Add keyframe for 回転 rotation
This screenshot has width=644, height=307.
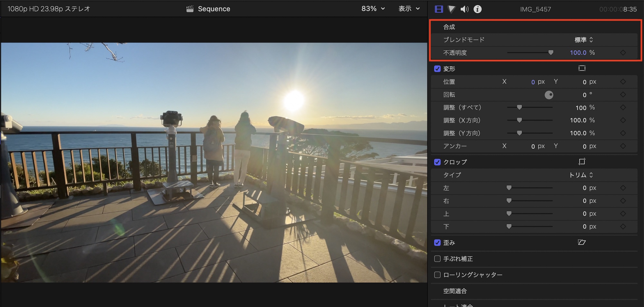[623, 94]
